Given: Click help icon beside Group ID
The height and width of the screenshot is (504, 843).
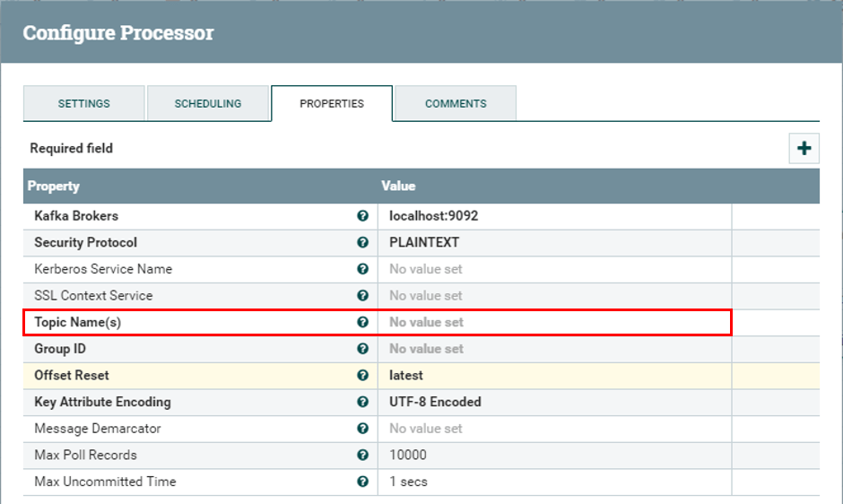Looking at the screenshot, I should coord(362,349).
